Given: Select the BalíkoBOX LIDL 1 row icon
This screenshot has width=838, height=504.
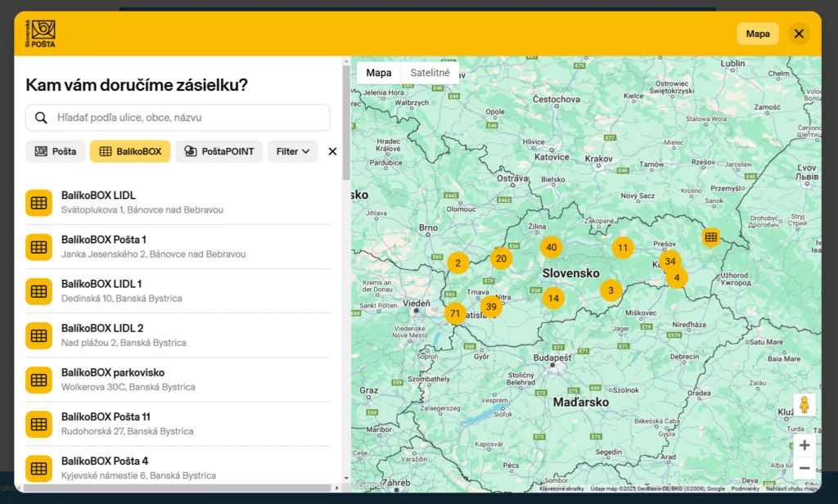Looking at the screenshot, I should 38,291.
